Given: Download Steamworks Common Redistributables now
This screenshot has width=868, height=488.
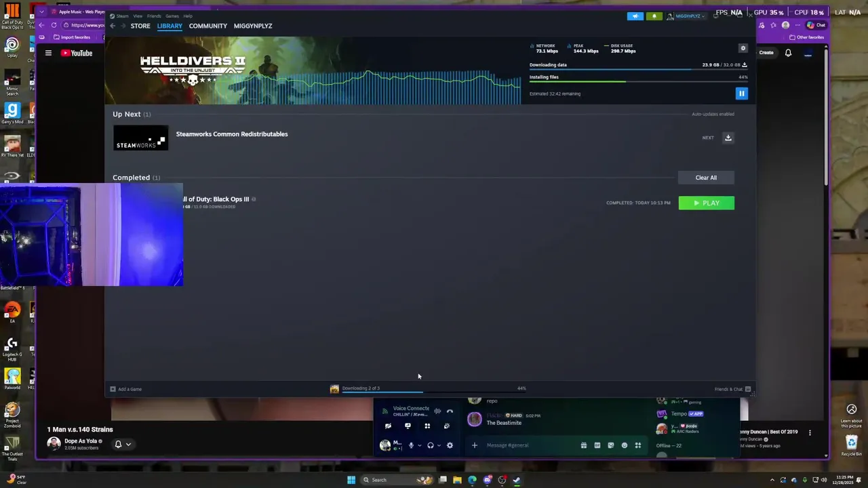Looking at the screenshot, I should point(728,138).
